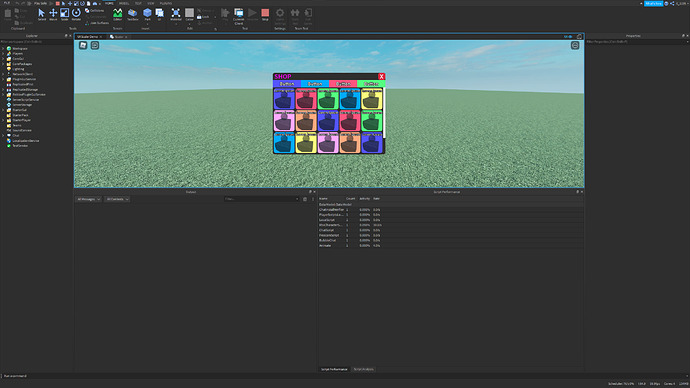The height and width of the screenshot is (388, 690).
Task: Close the SHOP window with red X
Action: click(x=382, y=77)
